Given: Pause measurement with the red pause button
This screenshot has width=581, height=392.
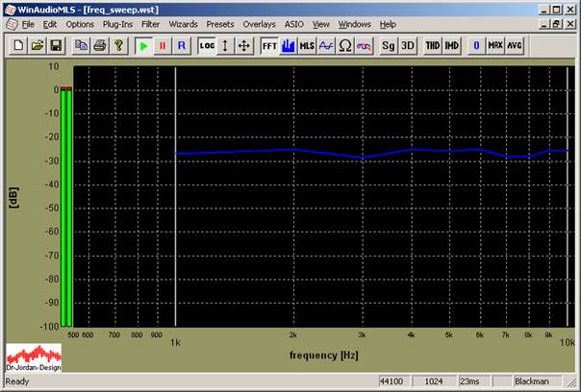Looking at the screenshot, I should pos(163,45).
